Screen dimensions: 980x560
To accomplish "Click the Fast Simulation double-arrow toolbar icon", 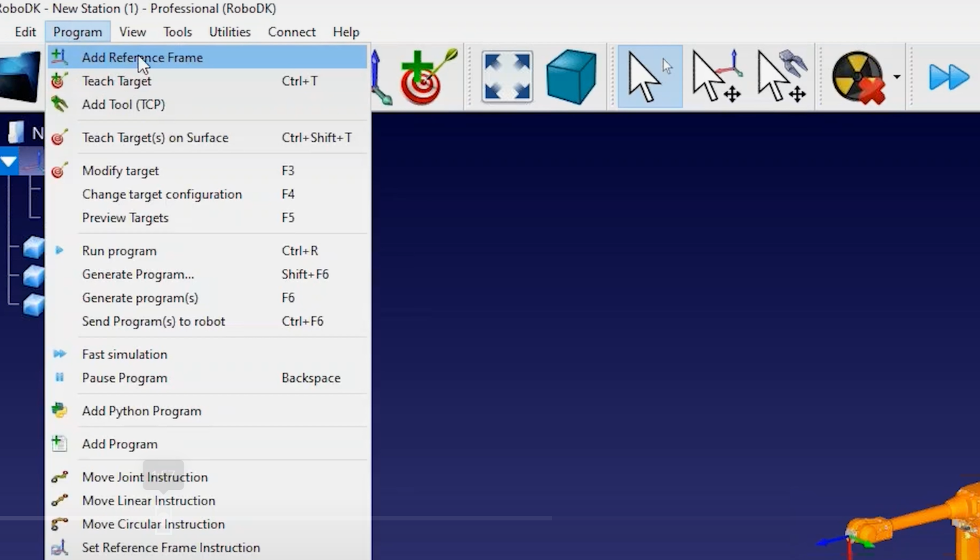I will [948, 77].
